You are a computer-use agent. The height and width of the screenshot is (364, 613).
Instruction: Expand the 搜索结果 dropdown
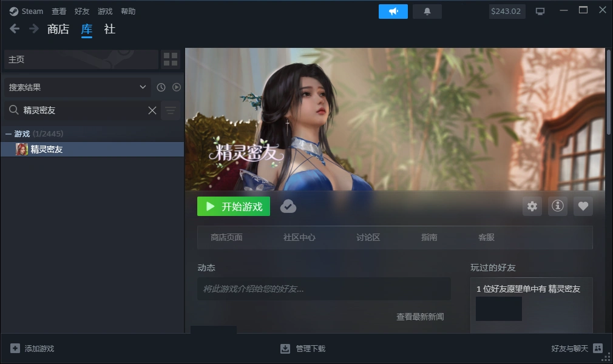click(x=78, y=87)
